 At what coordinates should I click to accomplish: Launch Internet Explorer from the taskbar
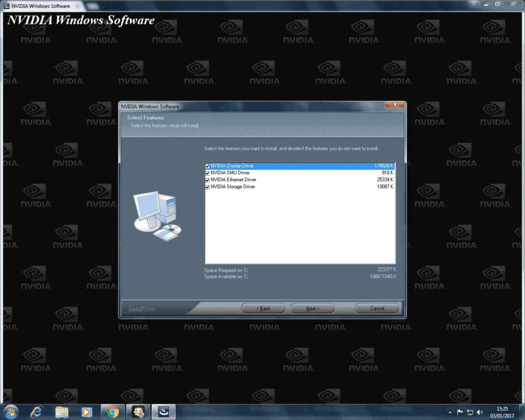point(37,412)
